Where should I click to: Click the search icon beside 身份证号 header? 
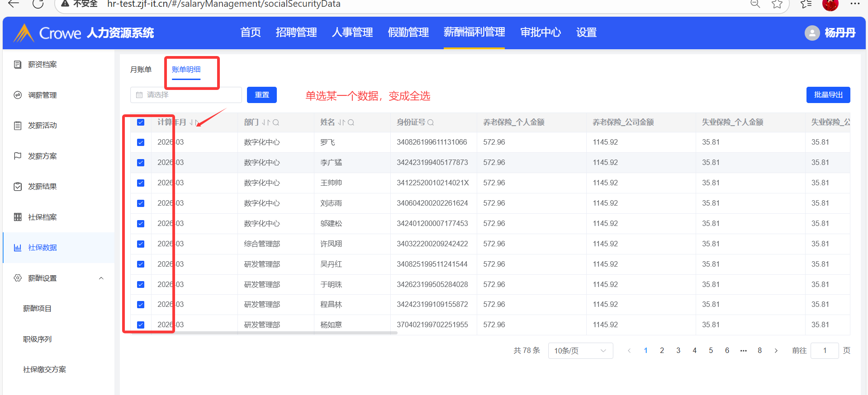431,122
